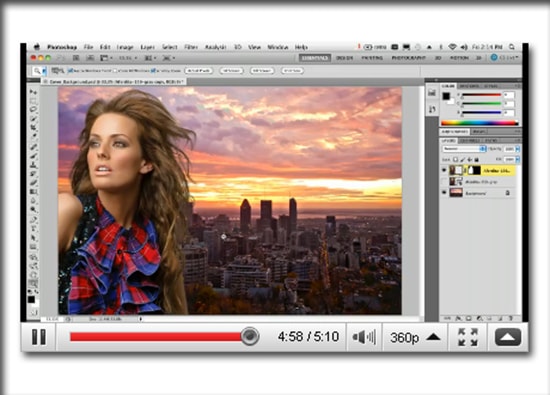This screenshot has width=550, height=395.
Task: Click the Essentials workspace button
Action: (315, 58)
